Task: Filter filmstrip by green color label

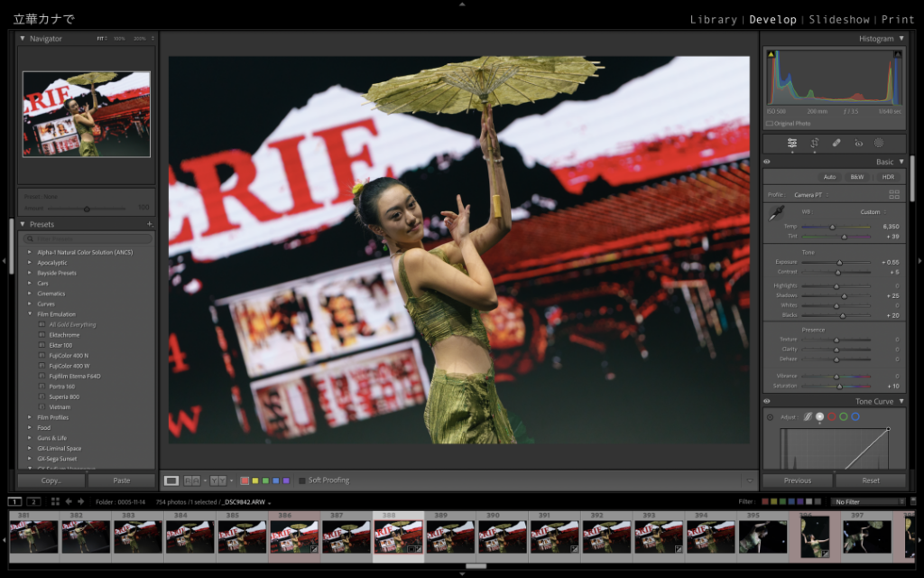Action: coord(782,502)
